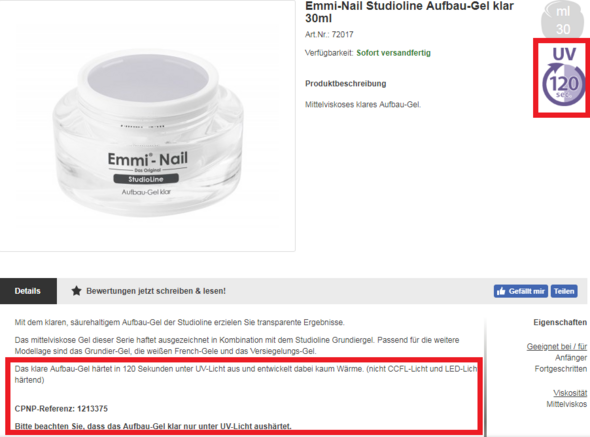Click the 30 ml volume badge icon
Screen dimensions: 590x437
click(563, 19)
